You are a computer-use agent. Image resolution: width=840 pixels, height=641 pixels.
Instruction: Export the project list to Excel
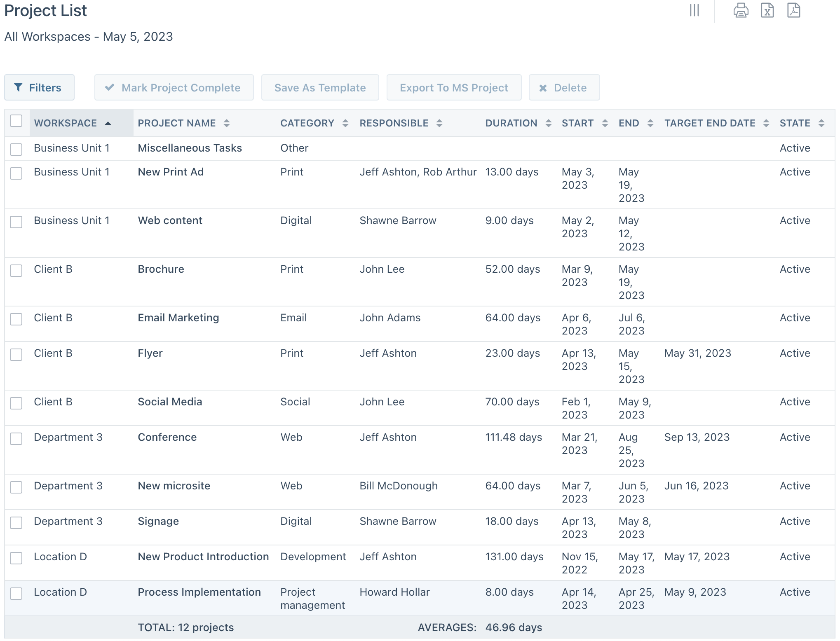[x=767, y=10]
